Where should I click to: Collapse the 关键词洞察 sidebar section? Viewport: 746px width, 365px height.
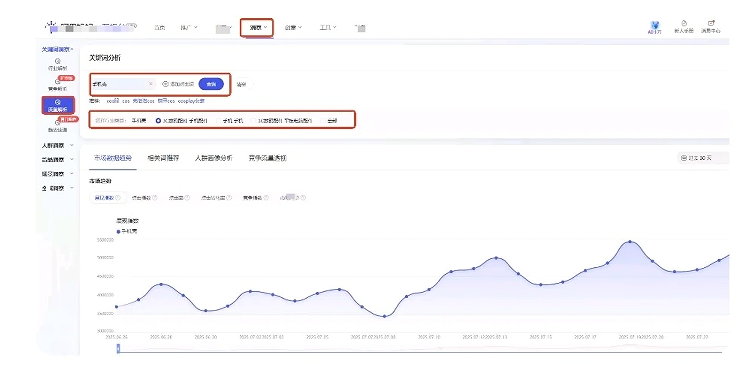pos(58,49)
